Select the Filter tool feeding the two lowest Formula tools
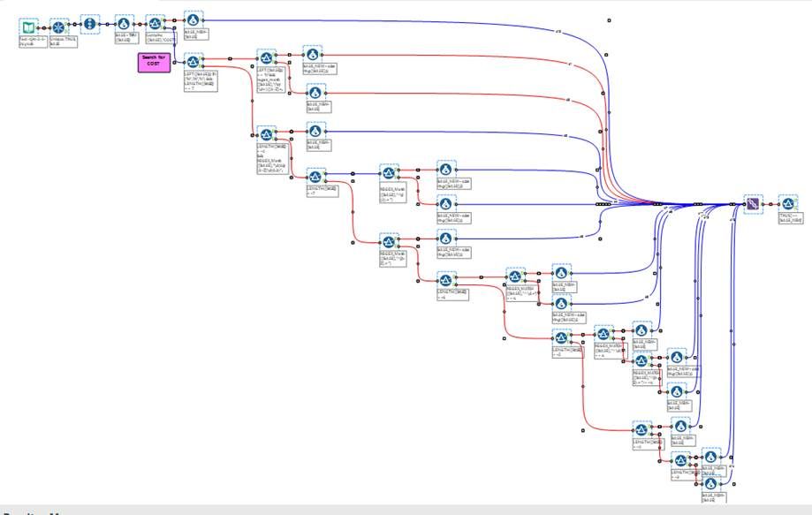Viewport: 812px width, 515px height. [x=681, y=460]
